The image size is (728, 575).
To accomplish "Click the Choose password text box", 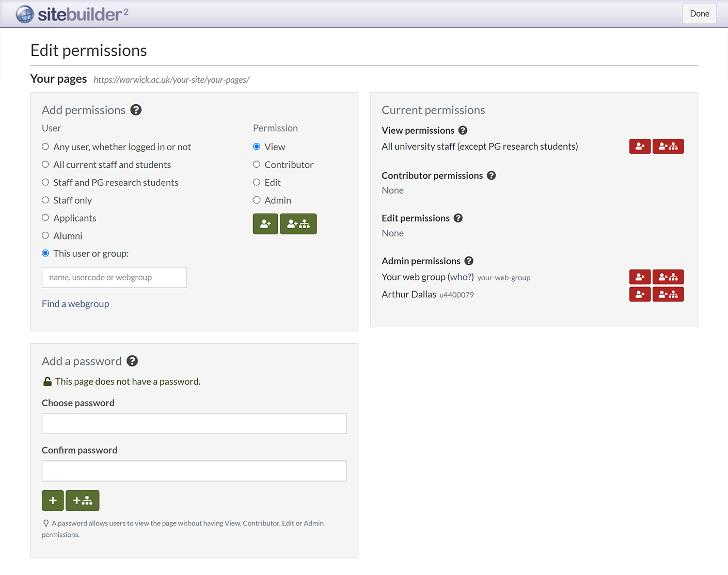I will click(194, 423).
